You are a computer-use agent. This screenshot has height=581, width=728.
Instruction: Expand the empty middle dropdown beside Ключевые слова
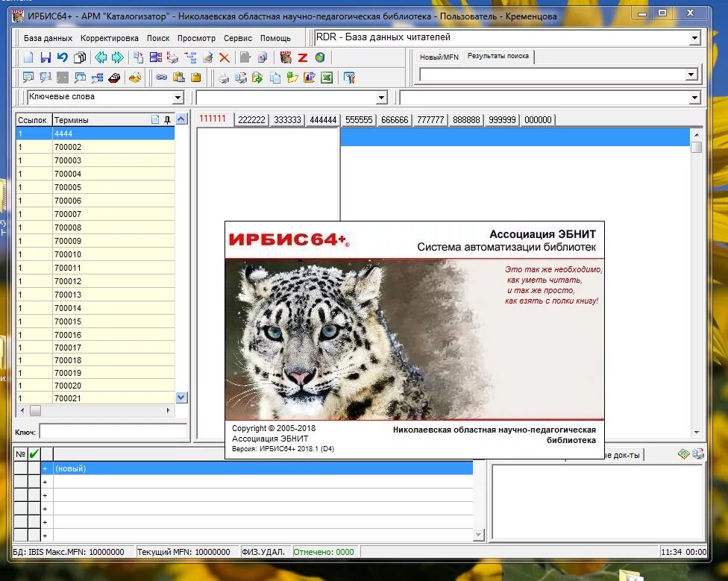(381, 98)
